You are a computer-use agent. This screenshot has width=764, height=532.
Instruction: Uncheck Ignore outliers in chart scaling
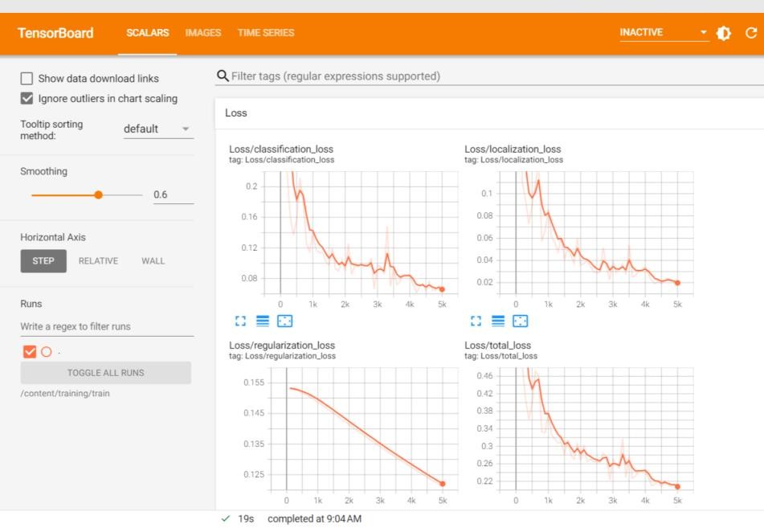(27, 98)
